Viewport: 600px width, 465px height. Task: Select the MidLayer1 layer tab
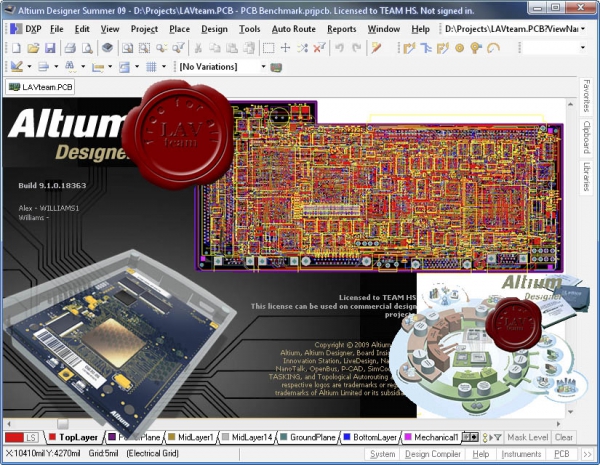191,437
